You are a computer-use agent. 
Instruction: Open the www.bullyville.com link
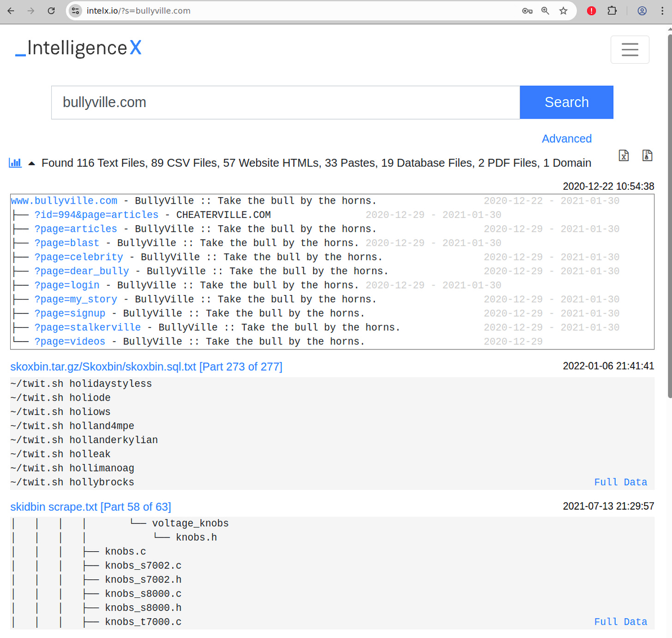click(x=64, y=201)
